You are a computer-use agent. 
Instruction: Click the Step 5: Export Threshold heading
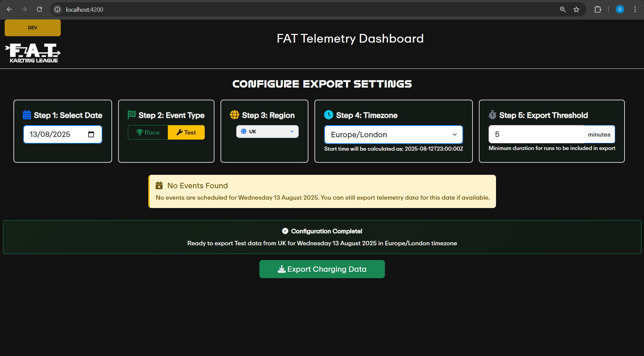[544, 115]
